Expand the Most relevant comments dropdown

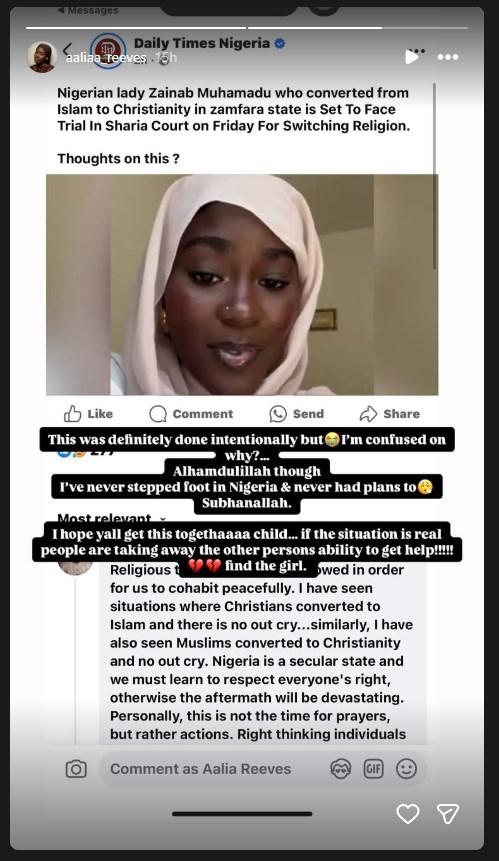click(x=111, y=518)
